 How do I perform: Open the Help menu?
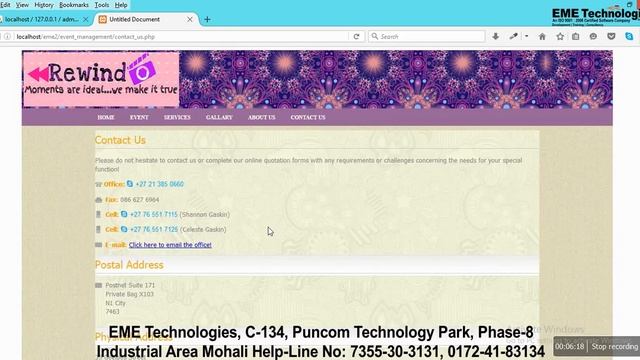[121, 5]
